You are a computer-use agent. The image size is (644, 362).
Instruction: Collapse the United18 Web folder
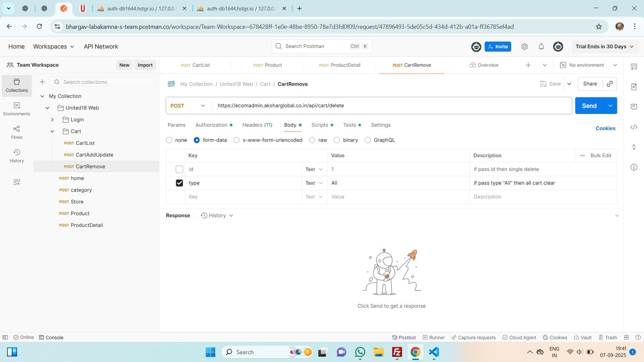47,108
